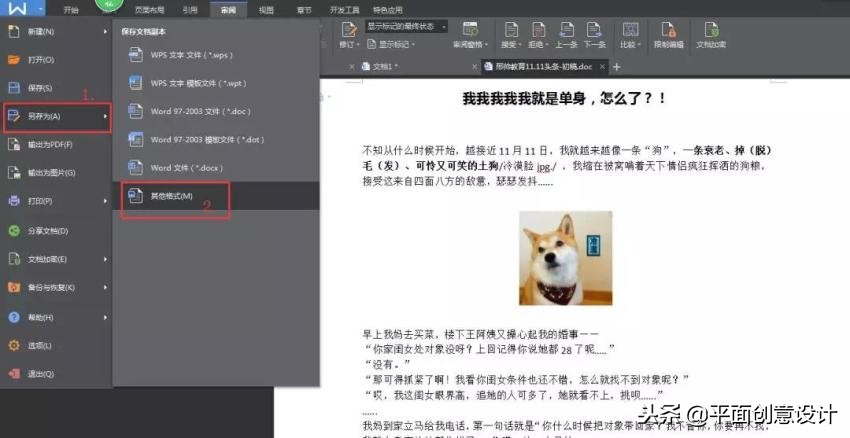Click 输出为图片(G) menu entry
The width and height of the screenshot is (850, 438).
click(x=56, y=173)
